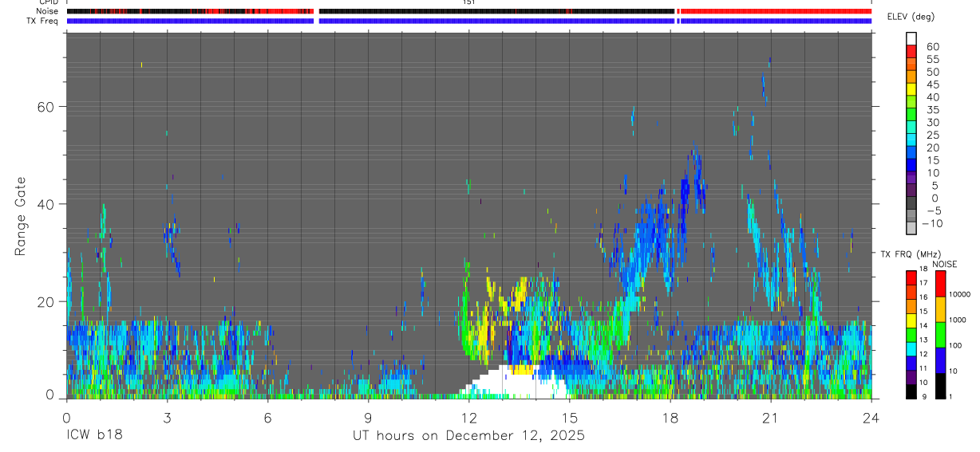This screenshot has height=452, width=980.
Task: Select the black NOISE swatch between 1 and 10
Action: point(940,386)
